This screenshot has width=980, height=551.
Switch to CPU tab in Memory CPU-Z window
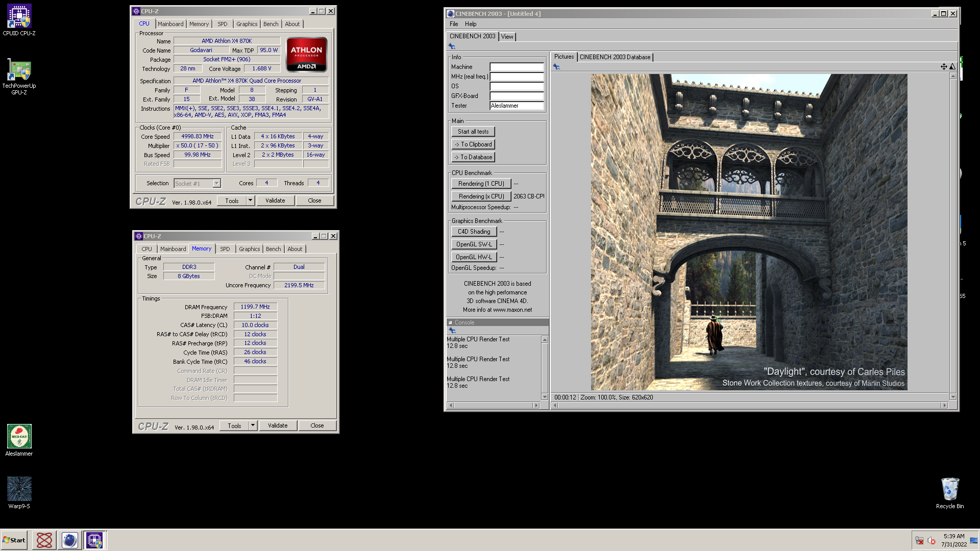(147, 249)
